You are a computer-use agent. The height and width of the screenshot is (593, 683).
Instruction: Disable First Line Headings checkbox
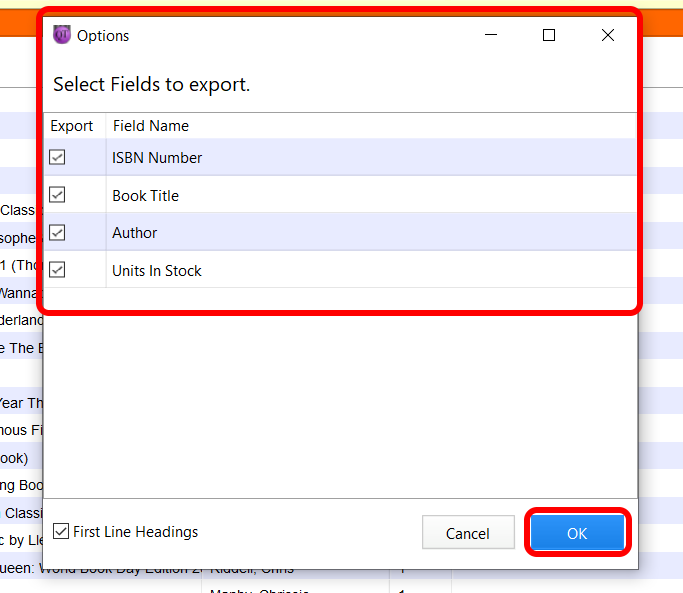click(61, 531)
